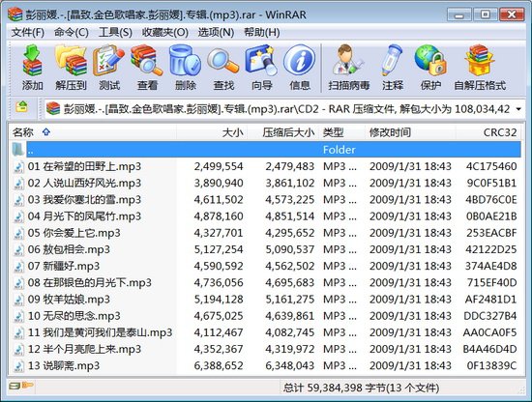This screenshot has width=532, height=402.
Task: Select file 09 牧羊姑娘.mp3
Action: tap(265, 300)
